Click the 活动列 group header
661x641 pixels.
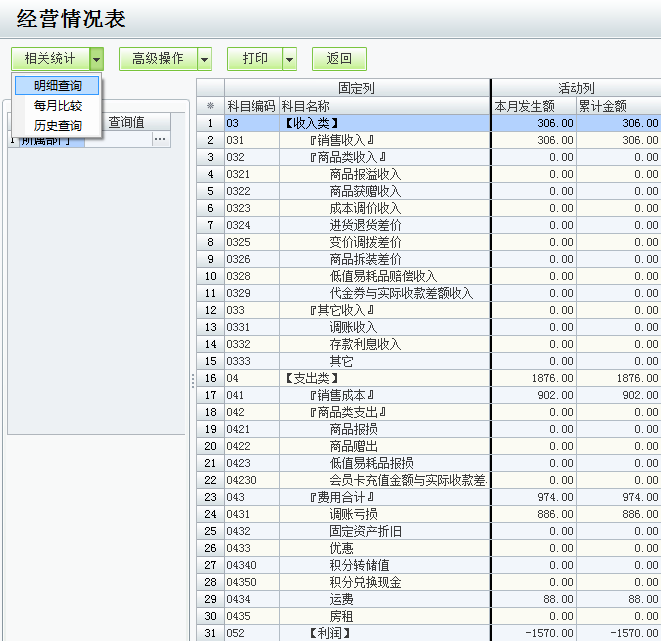click(576, 88)
